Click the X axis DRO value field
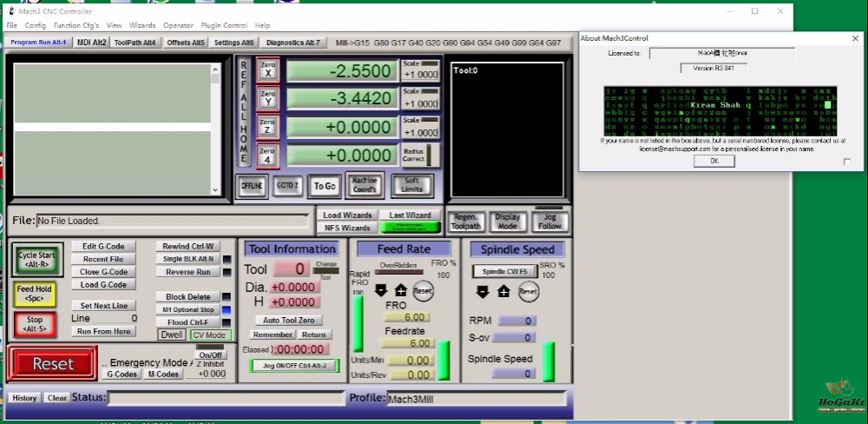 341,71
